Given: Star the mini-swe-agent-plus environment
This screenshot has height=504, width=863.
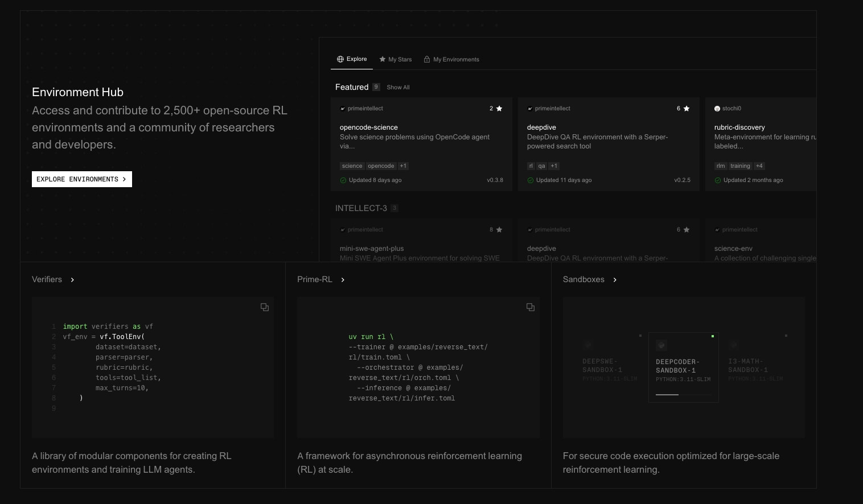Looking at the screenshot, I should pos(499,230).
